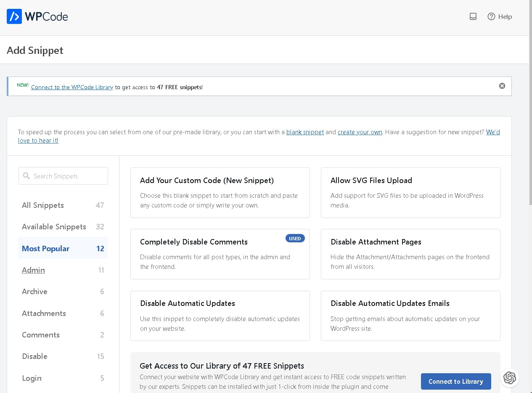Choose Disable Automatic Updates Emails snippet
Screen dimensions: 532x393
pyautogui.click(x=410, y=316)
